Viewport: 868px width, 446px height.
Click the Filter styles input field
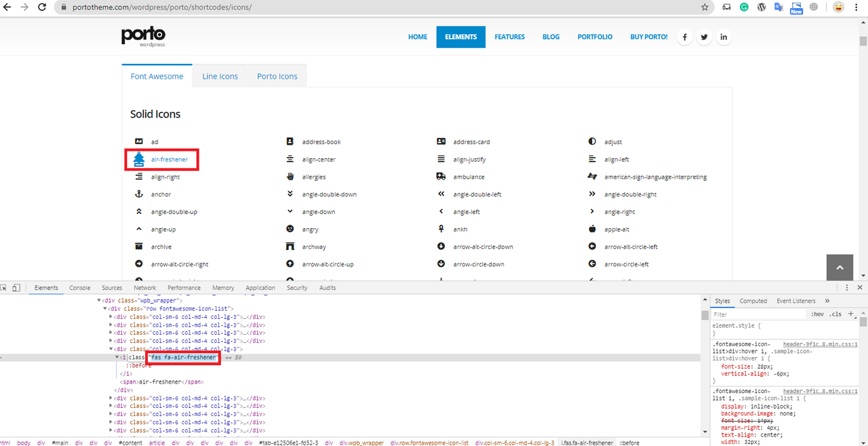759,314
